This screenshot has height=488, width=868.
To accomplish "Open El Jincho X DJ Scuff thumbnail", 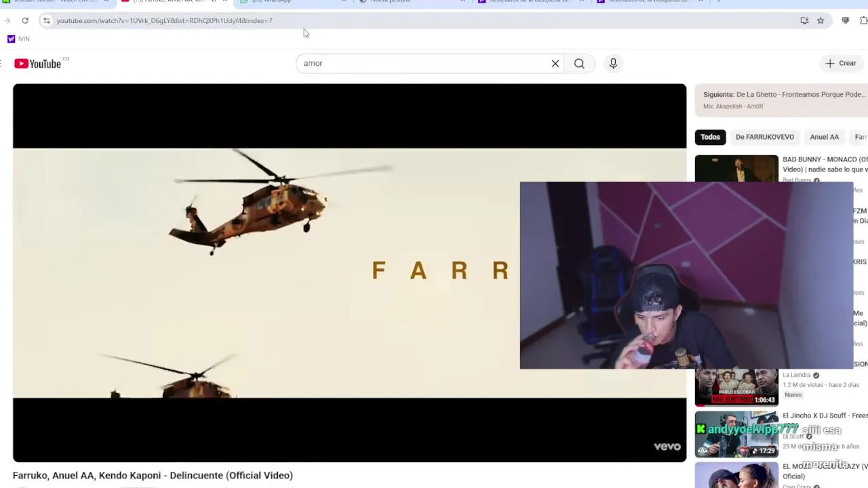I will [736, 434].
